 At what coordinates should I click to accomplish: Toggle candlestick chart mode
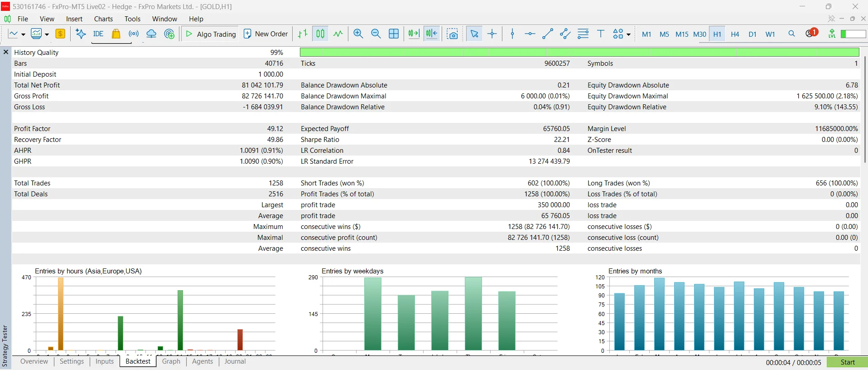320,34
